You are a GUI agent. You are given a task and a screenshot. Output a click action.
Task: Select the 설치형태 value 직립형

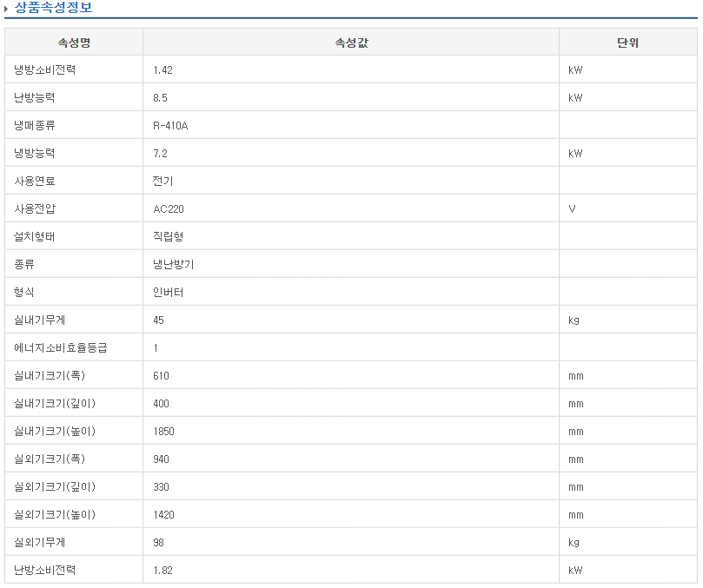(x=168, y=236)
